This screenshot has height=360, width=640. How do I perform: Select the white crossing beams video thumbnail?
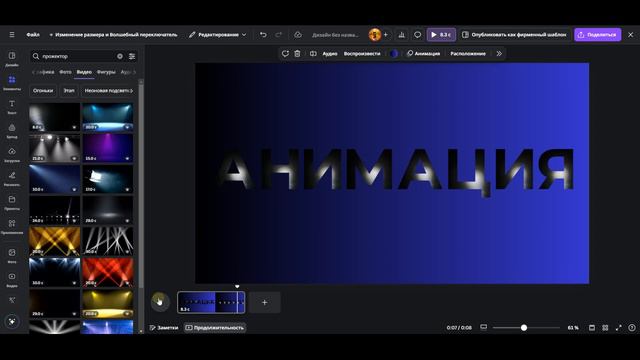pyautogui.click(x=108, y=241)
